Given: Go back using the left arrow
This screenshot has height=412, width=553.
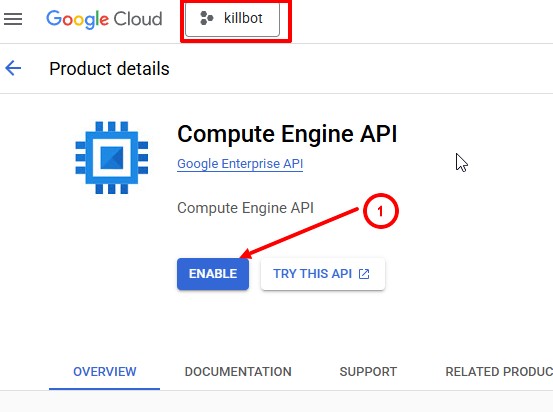Looking at the screenshot, I should [13, 68].
